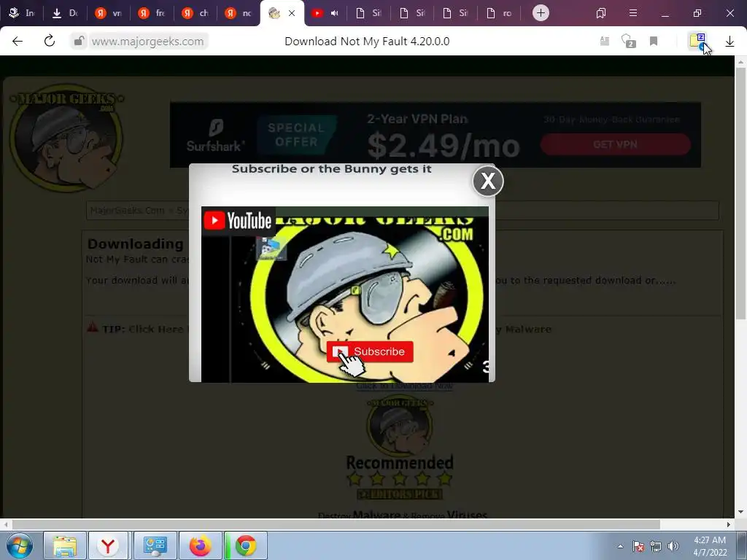Click the Editors Pick badge

399,494
